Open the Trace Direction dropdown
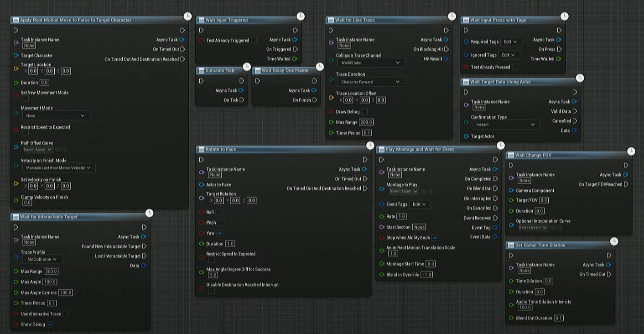644x334 pixels. pyautogui.click(x=370, y=82)
